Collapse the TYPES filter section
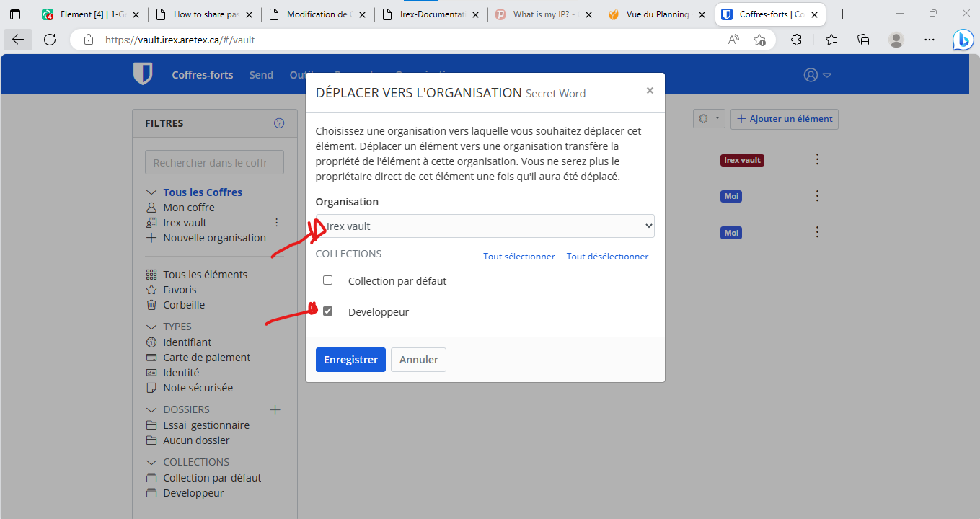Viewport: 980px width, 519px height. 151,327
